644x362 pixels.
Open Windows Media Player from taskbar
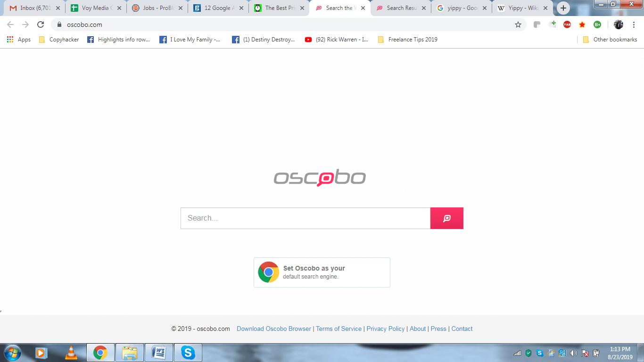(41, 353)
